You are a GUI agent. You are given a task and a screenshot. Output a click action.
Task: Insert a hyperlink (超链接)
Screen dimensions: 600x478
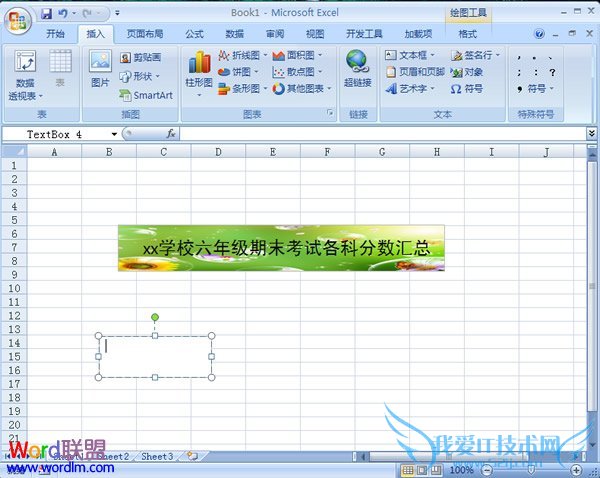[357, 69]
